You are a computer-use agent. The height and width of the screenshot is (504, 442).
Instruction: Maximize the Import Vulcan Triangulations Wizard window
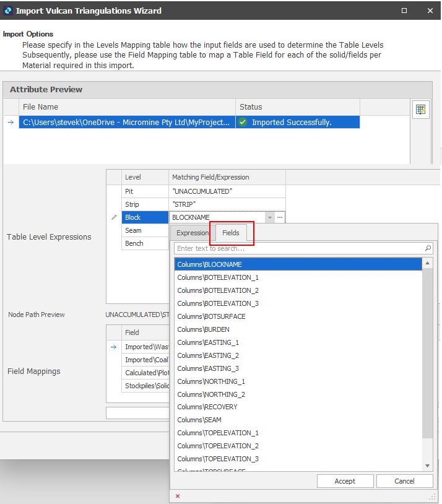coord(404,11)
